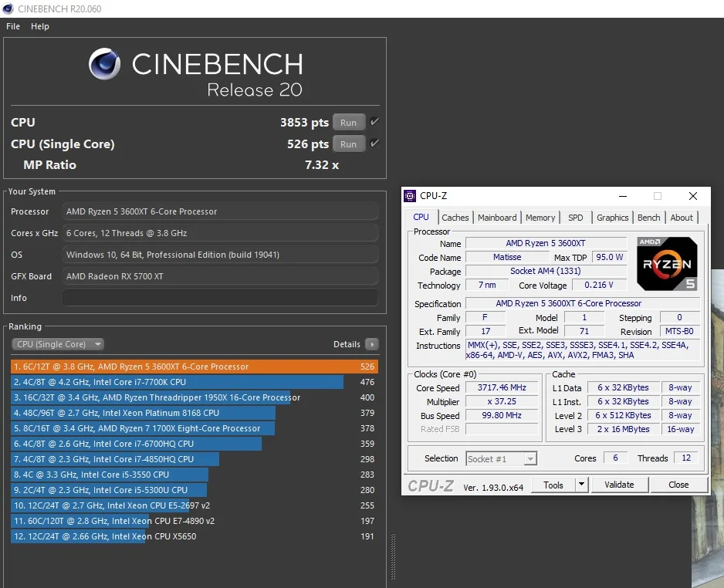
Task: Click the OS field showing Windows 10
Action: click(x=220, y=255)
